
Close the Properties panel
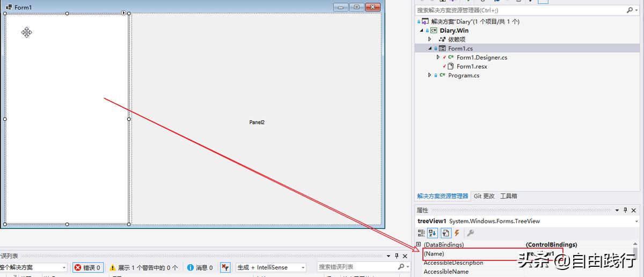(634, 210)
